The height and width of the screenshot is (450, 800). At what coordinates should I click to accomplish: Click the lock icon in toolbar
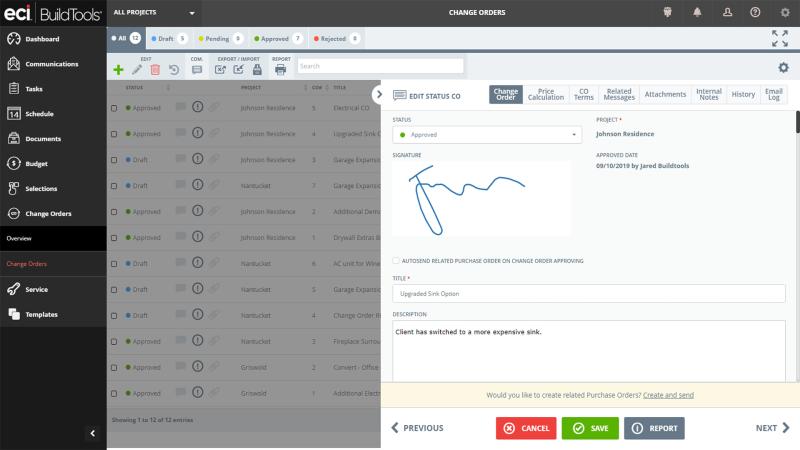pyautogui.click(x=257, y=70)
